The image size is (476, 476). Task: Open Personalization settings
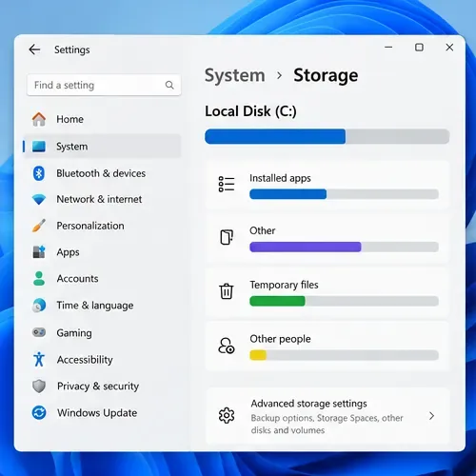[x=103, y=226]
